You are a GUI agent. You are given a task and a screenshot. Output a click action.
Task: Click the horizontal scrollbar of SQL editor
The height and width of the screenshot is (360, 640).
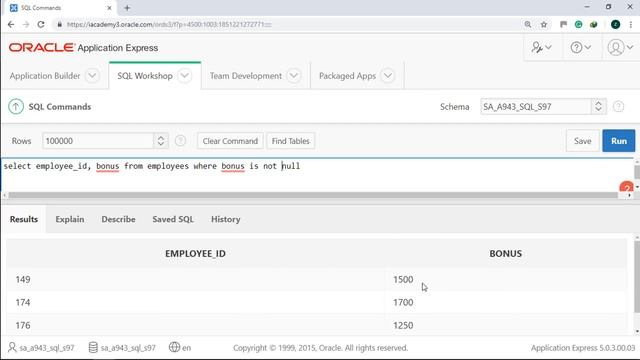click(x=313, y=196)
